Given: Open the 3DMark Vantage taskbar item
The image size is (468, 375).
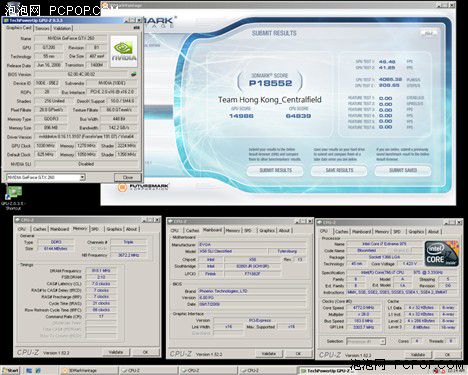Looking at the screenshot, I should 89,370.
